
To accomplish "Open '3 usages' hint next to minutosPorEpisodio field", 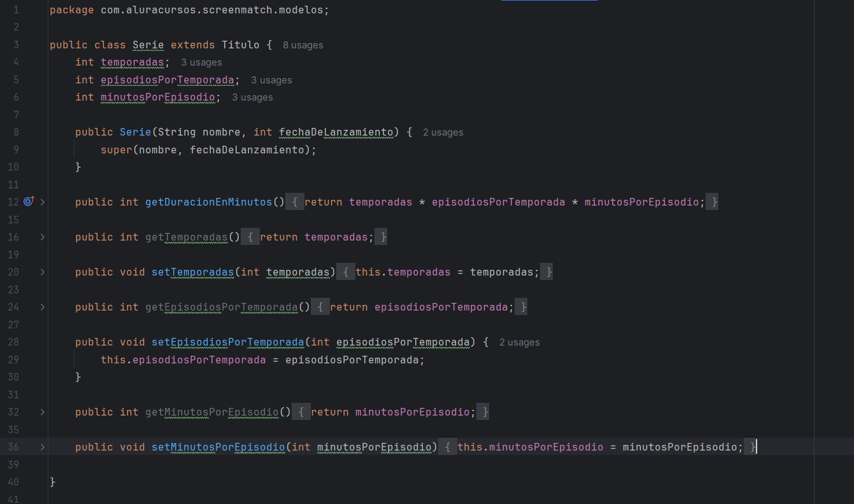I will 252,97.
